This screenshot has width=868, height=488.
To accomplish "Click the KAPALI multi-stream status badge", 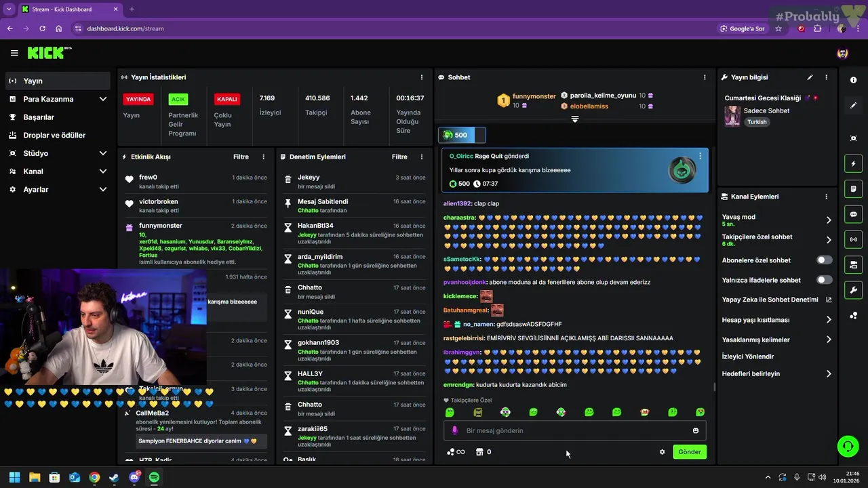I will (226, 99).
